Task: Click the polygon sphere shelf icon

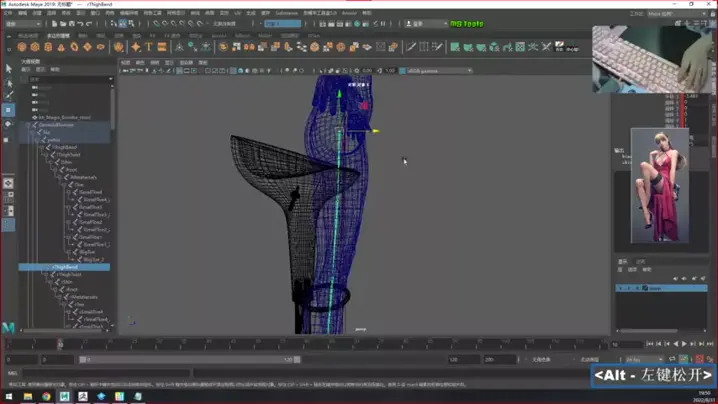Action: coord(22,47)
